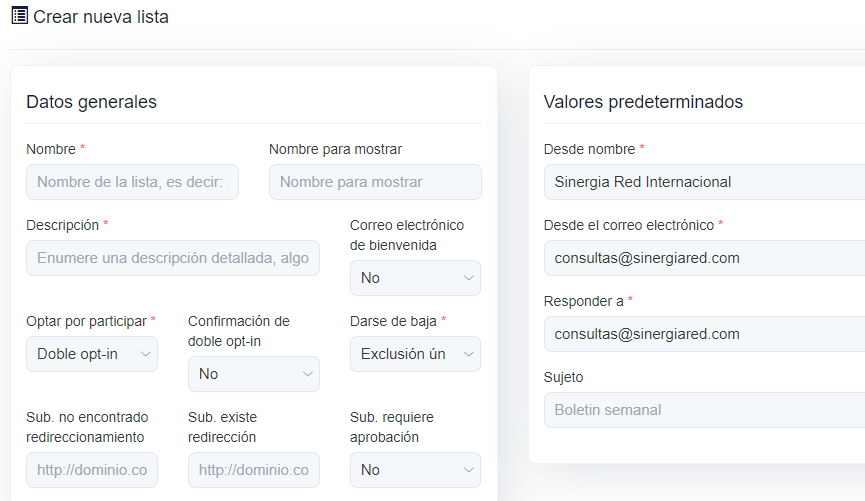
Task: Expand the Darse de baja dropdown
Action: [415, 354]
